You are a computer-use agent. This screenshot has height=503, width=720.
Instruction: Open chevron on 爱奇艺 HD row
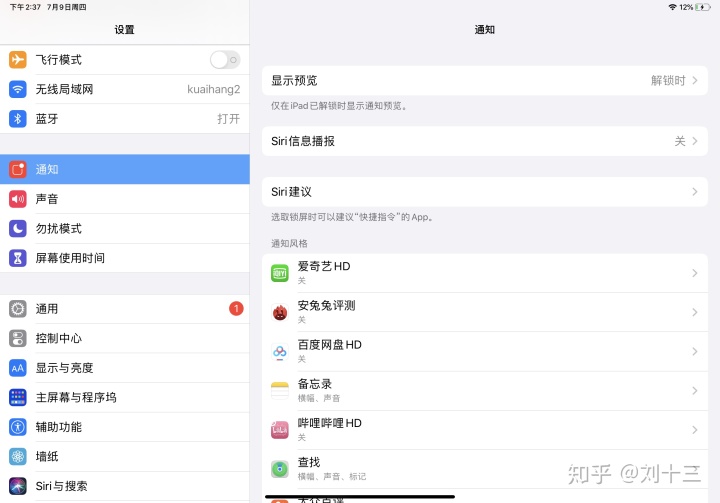click(695, 273)
